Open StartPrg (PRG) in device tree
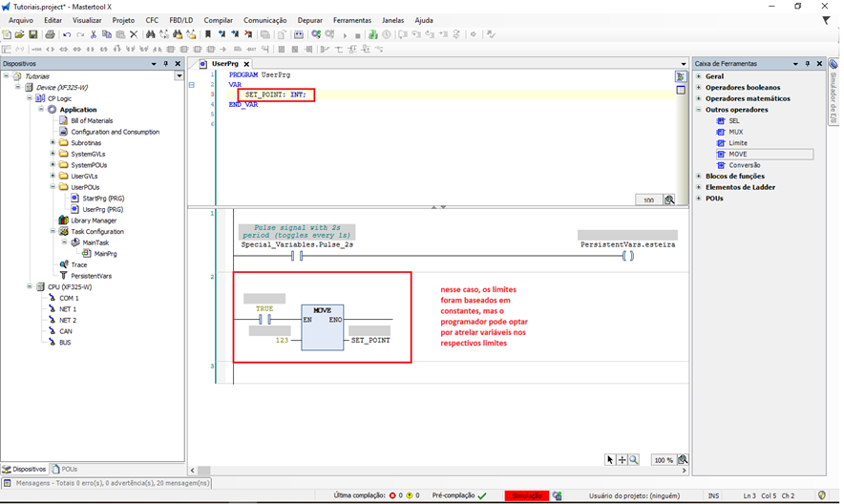Viewport: 844px width, 504px height. 102,199
